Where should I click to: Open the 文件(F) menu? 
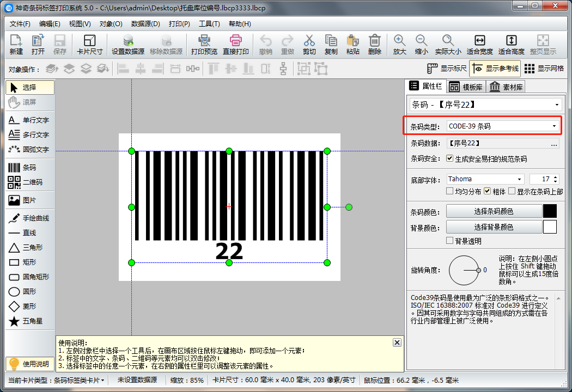point(20,24)
